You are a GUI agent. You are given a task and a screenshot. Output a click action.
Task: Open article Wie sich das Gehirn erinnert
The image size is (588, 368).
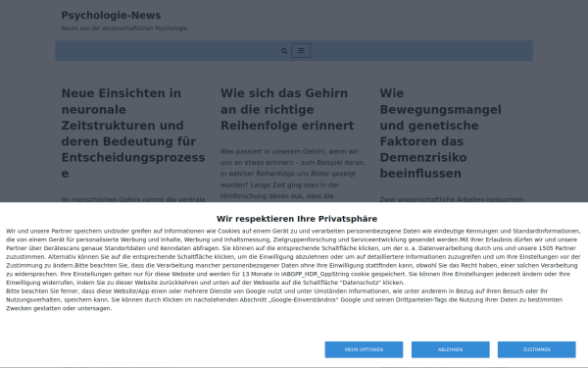pos(287,109)
